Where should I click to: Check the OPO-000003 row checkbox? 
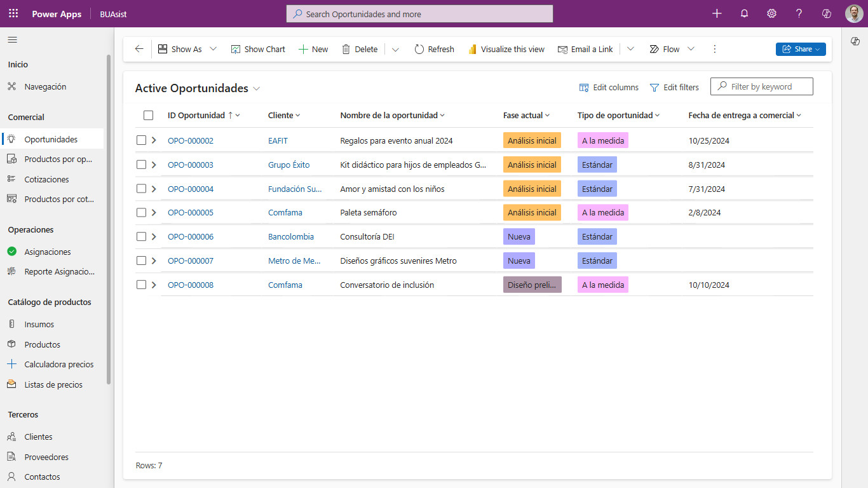(x=141, y=165)
